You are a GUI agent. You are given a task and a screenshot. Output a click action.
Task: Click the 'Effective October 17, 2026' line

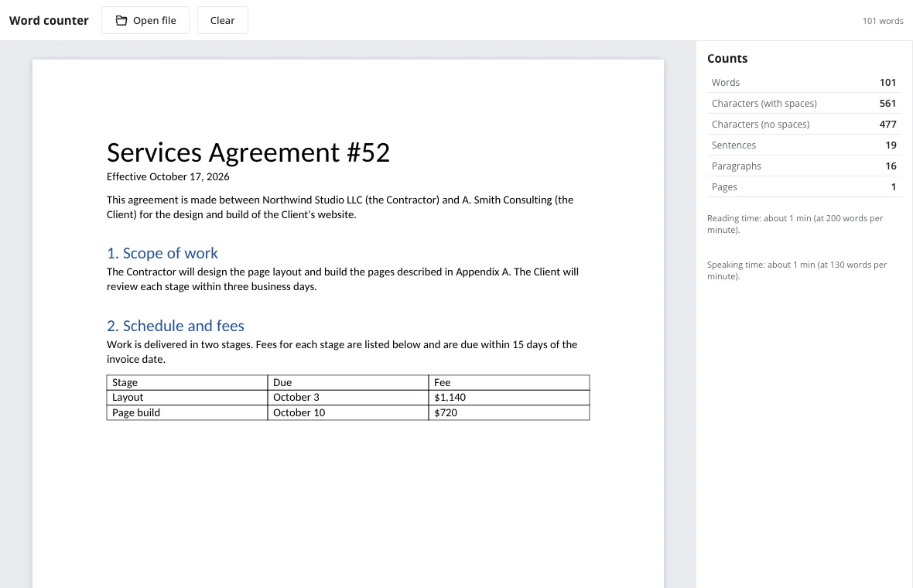coord(168,176)
